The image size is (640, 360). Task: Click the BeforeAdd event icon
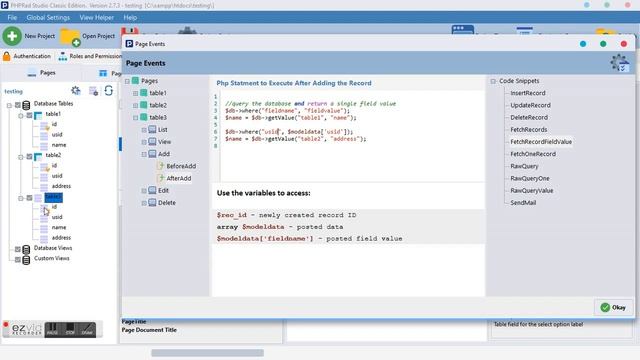click(x=161, y=166)
